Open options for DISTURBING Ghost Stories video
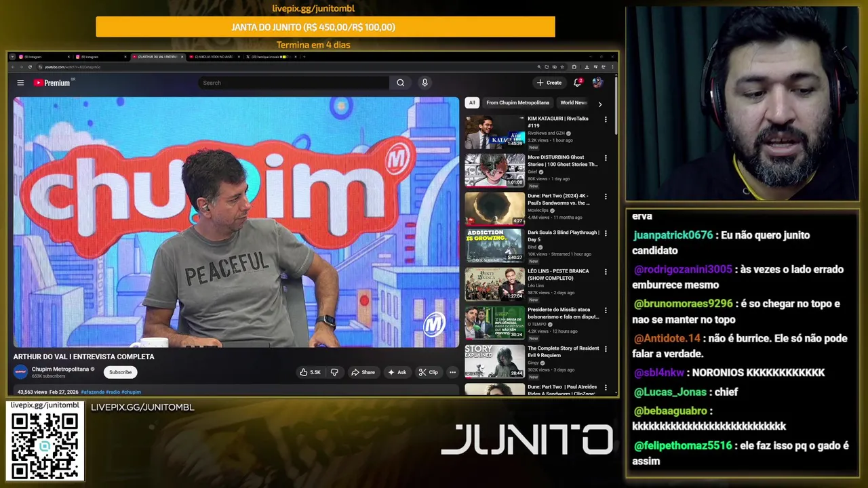Screen dimensions: 868x488 pos(606,158)
